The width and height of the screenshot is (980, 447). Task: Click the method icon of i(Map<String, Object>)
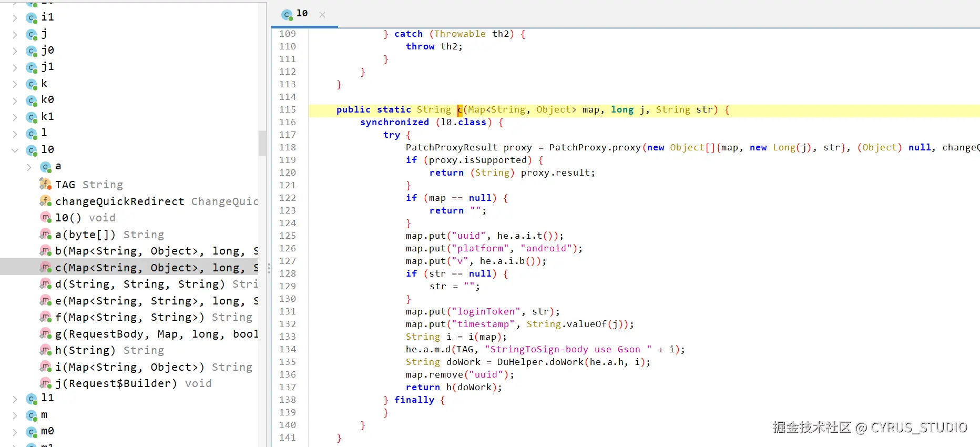45,367
